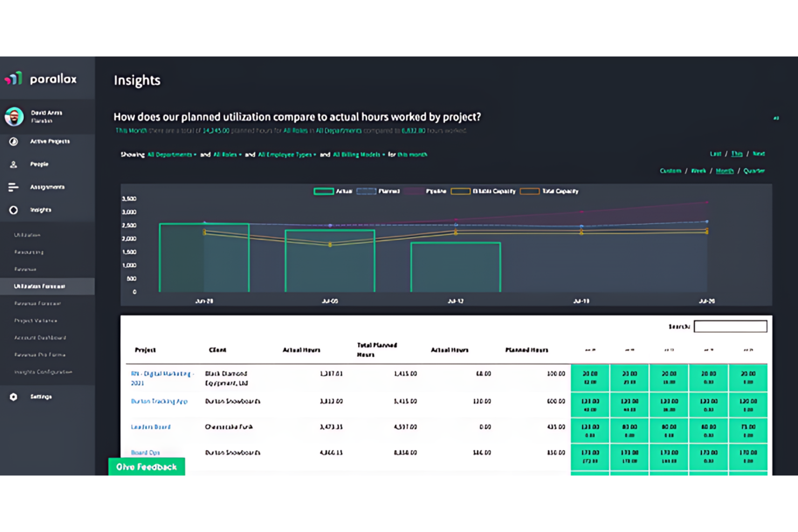Open Settings gear icon in sidebar
The image size is (798, 532).
13,397
